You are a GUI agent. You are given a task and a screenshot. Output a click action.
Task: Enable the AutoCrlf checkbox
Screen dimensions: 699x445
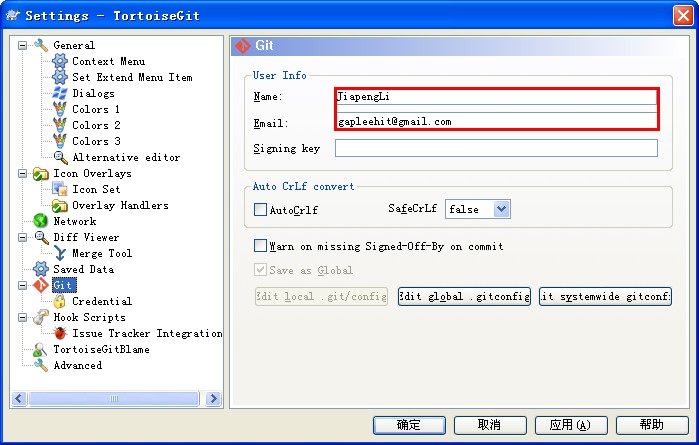261,210
